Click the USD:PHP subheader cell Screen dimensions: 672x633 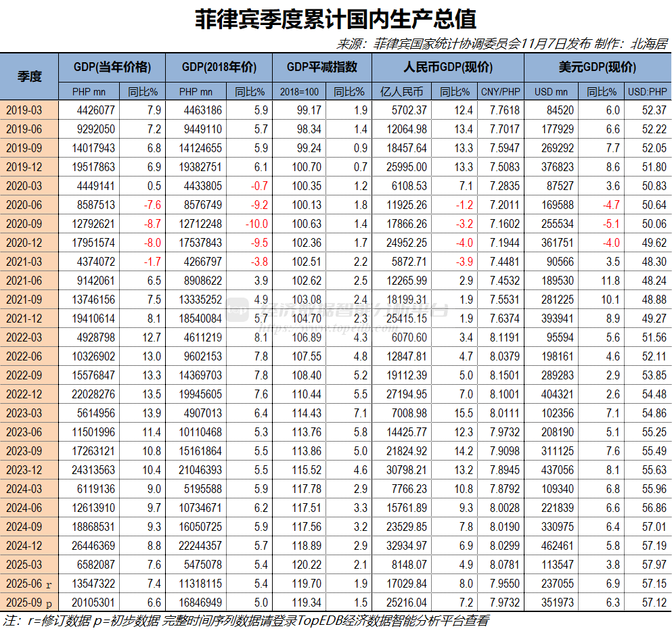tap(648, 90)
